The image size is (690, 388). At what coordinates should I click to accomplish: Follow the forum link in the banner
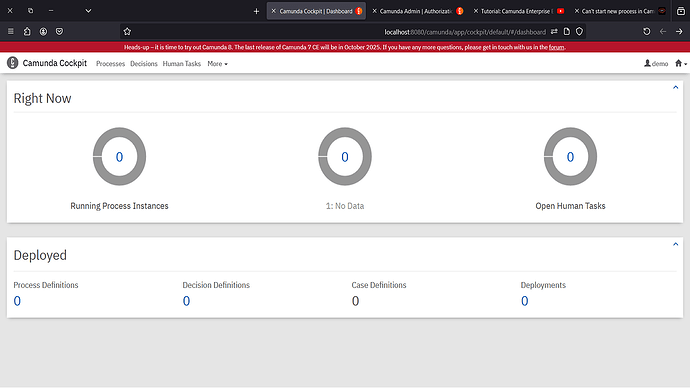coord(556,47)
